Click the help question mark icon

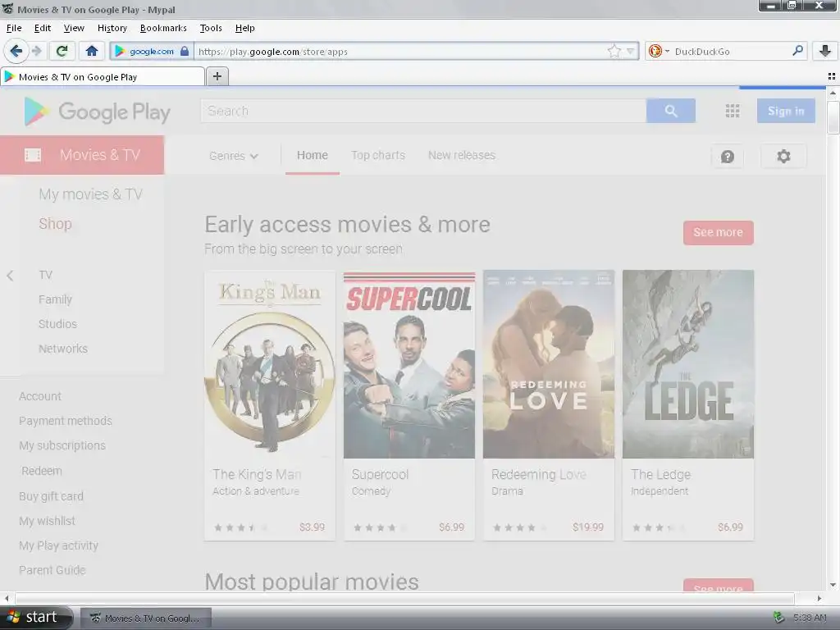point(727,157)
